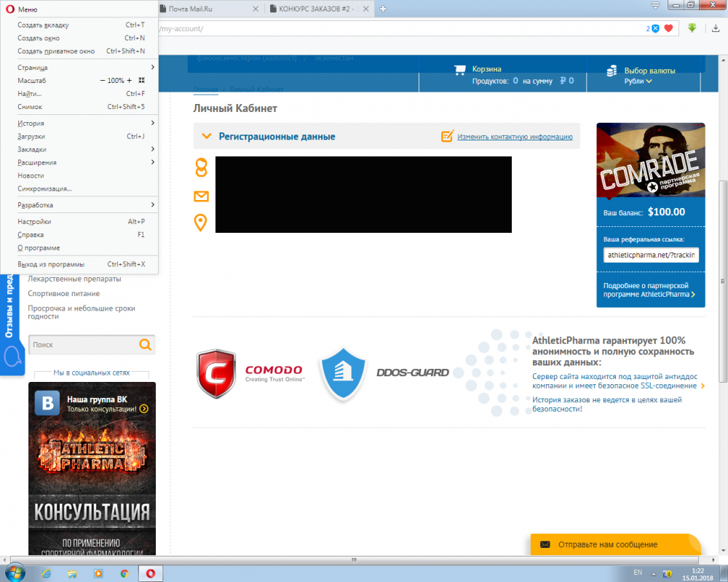The width and height of the screenshot is (728, 582).
Task: Open the VK group icon
Action: pos(50,403)
